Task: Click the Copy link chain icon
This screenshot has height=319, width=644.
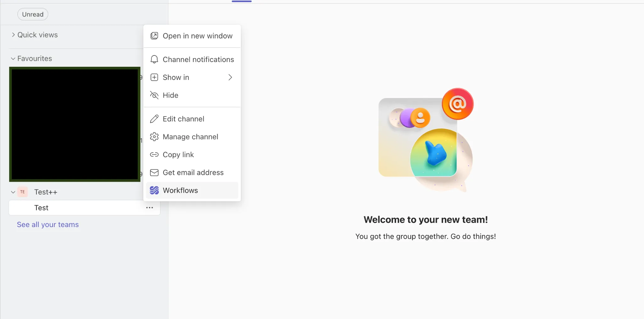Action: [x=154, y=155]
